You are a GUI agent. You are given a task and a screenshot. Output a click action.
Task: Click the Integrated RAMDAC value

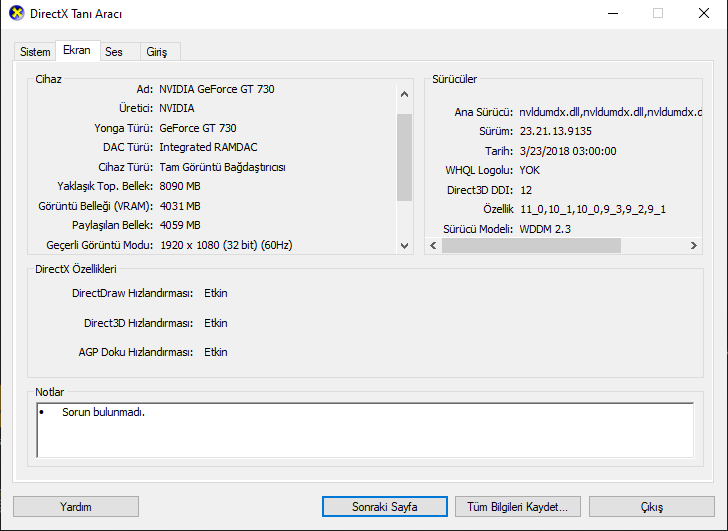pyautogui.click(x=208, y=147)
